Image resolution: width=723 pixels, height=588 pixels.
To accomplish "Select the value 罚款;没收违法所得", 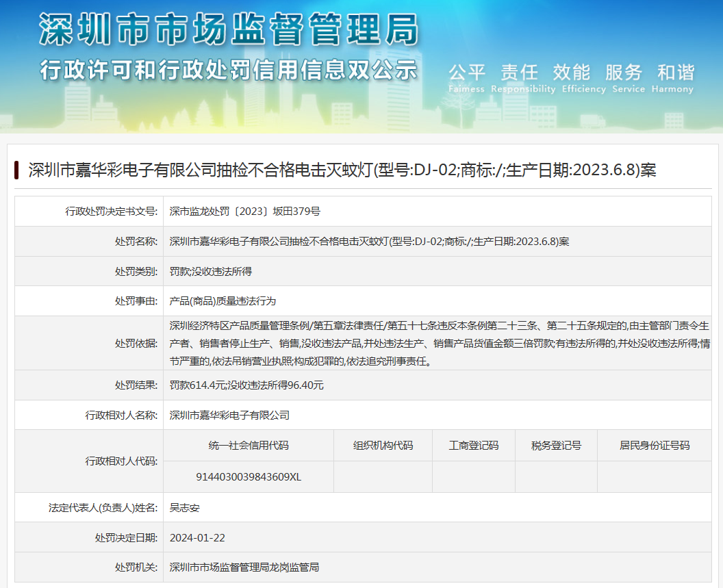I will 211,271.
